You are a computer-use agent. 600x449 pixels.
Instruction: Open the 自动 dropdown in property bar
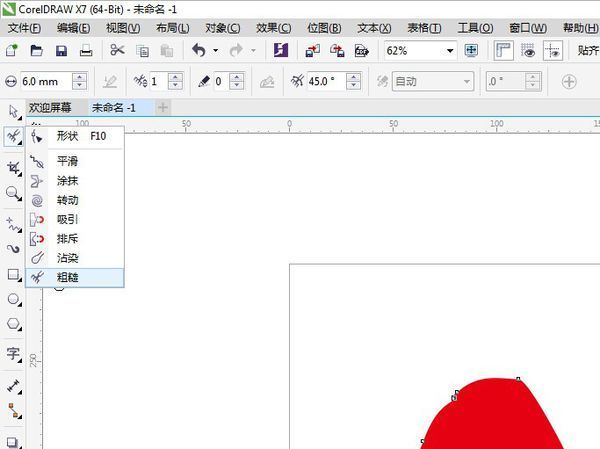[465, 82]
